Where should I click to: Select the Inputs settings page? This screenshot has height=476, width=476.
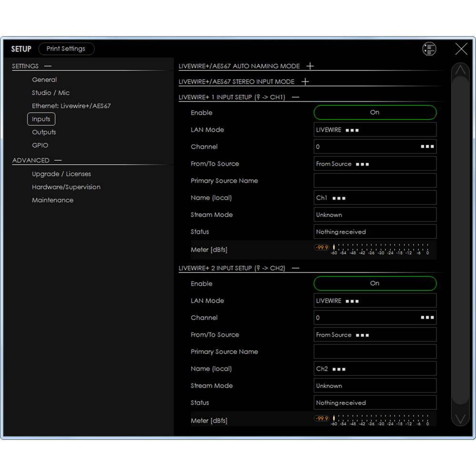41,119
